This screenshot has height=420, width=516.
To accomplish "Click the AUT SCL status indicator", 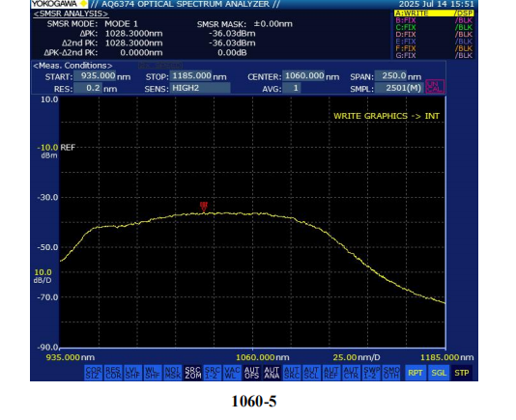I will click(311, 373).
